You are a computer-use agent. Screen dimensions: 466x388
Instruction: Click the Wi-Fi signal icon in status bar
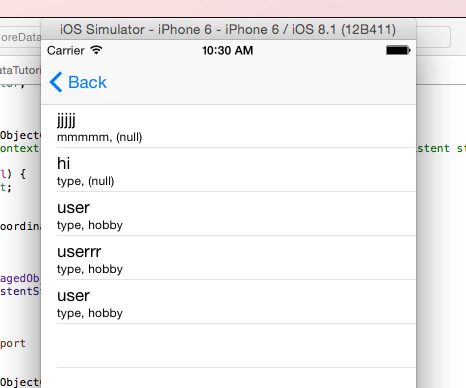click(96, 50)
